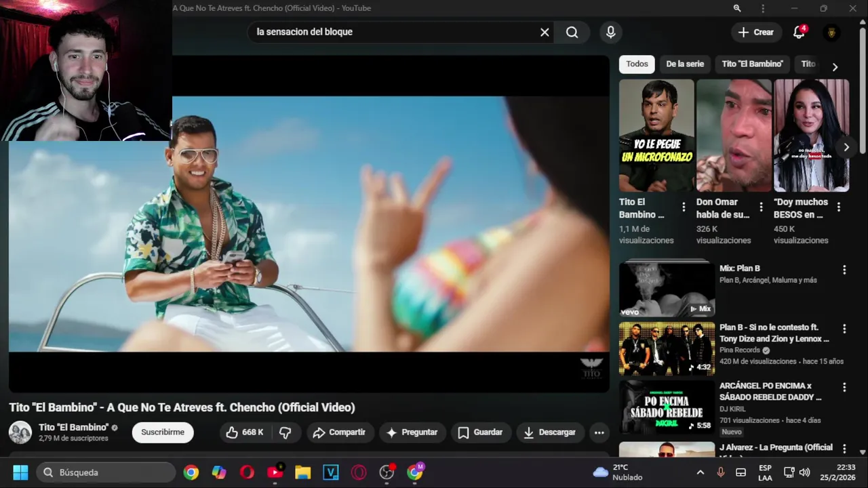This screenshot has height=488, width=868.
Task: Open the DJ KIRIL channel name
Action: click(x=732, y=409)
